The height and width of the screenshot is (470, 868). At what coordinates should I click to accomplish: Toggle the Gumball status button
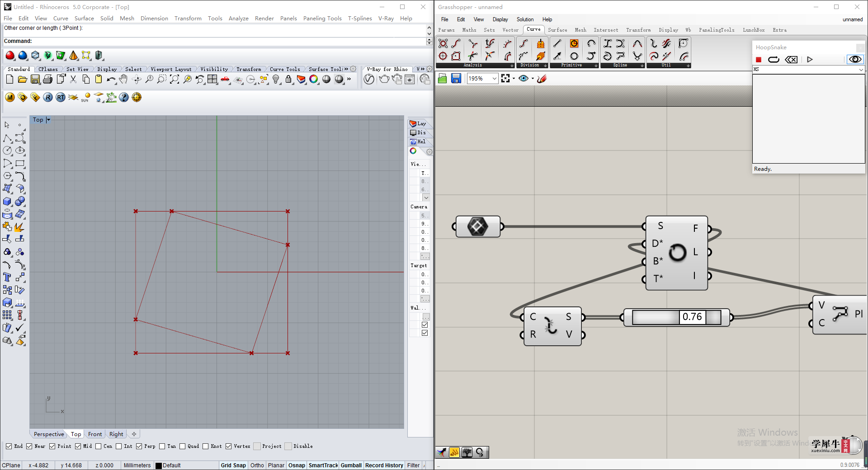click(x=351, y=465)
